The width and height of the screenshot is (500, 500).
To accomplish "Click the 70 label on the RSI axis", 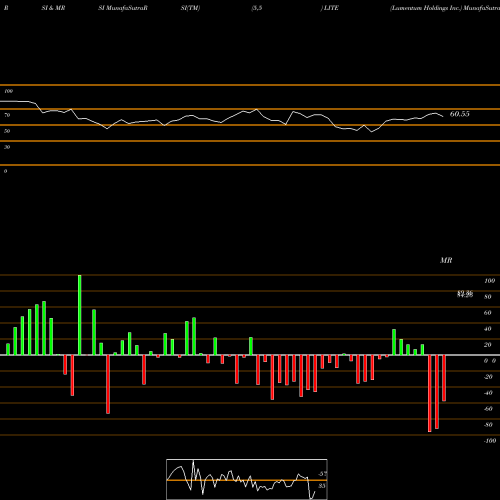I will [7, 115].
